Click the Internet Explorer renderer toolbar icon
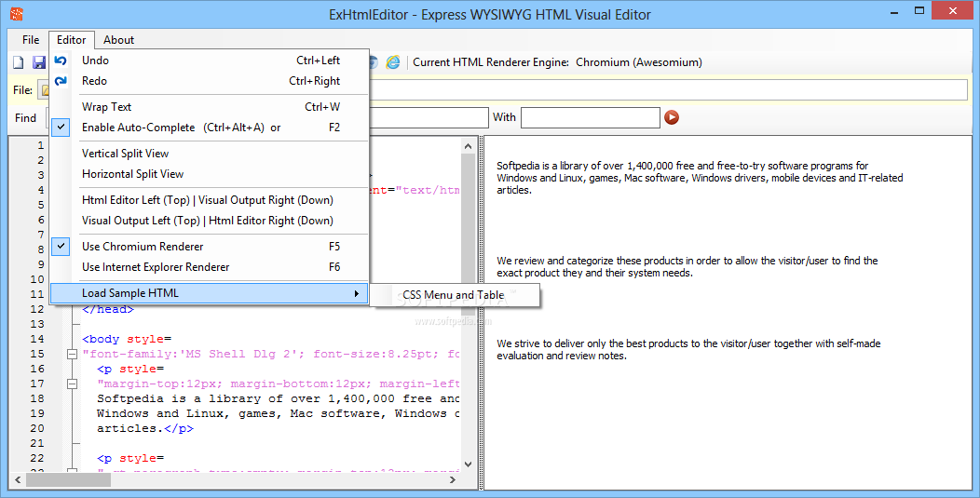 [x=393, y=61]
